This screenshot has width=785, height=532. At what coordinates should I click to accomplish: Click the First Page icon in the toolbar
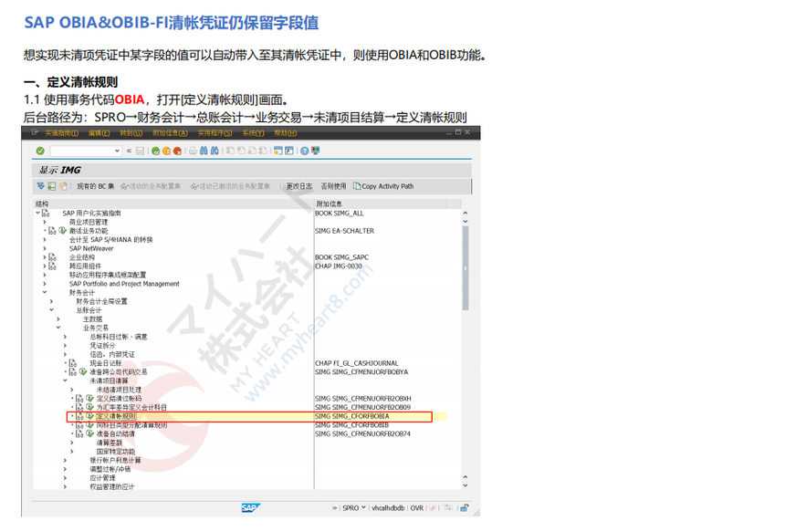(230, 151)
